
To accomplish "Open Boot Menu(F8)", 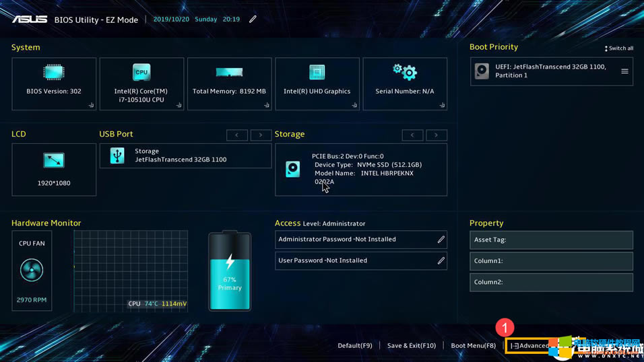I will [473, 346].
